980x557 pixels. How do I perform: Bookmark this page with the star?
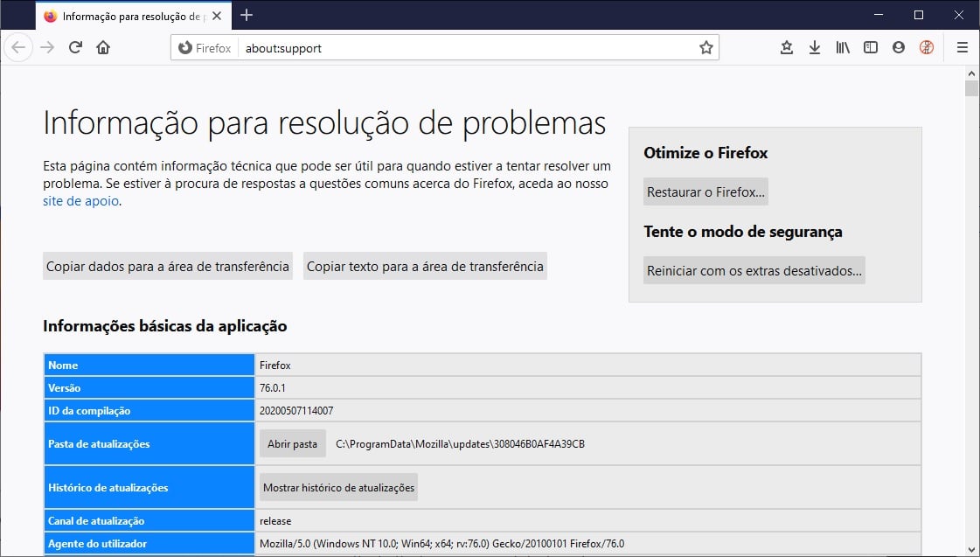pos(706,47)
